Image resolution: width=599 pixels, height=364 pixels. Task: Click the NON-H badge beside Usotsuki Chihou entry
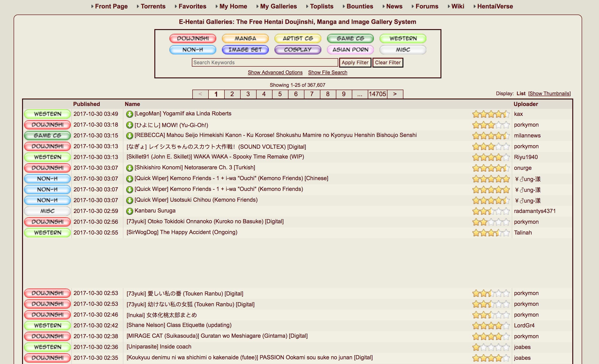(x=47, y=200)
